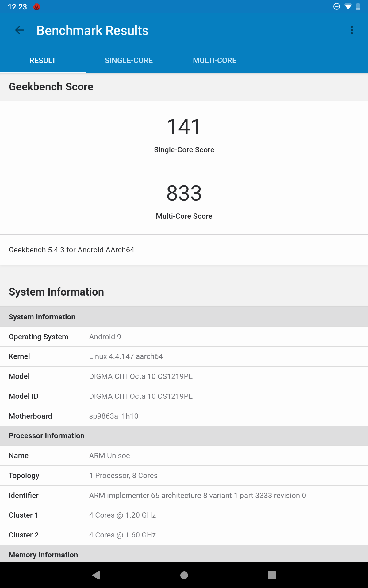Tap the Model ID value DIGMA CITI Octa
Image resolution: width=368 pixels, height=588 pixels.
pyautogui.click(x=141, y=396)
